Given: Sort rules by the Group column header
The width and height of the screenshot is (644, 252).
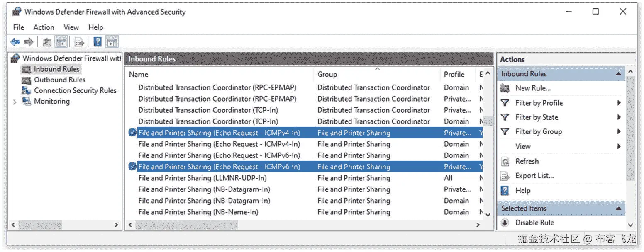Looking at the screenshot, I should click(x=327, y=75).
